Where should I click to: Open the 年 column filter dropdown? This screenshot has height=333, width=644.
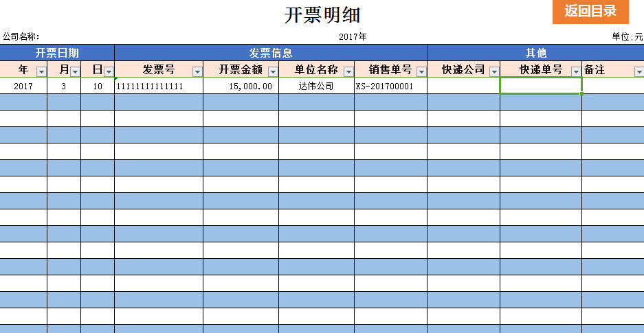pos(41,72)
